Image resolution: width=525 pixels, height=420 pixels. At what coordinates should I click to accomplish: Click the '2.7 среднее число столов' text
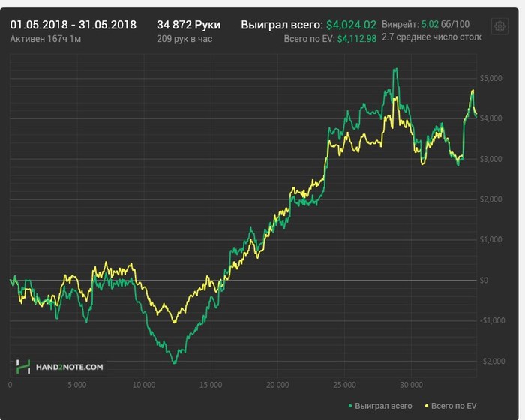click(431, 37)
